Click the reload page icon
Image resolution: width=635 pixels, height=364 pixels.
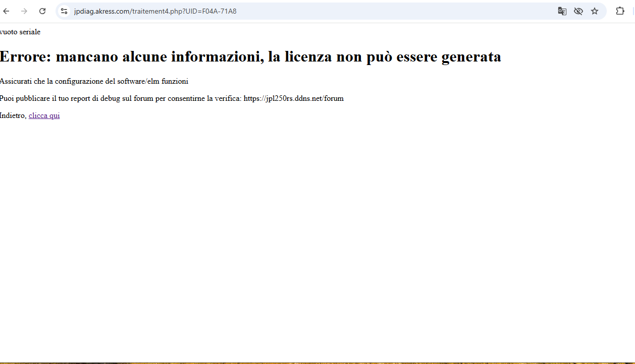(42, 11)
